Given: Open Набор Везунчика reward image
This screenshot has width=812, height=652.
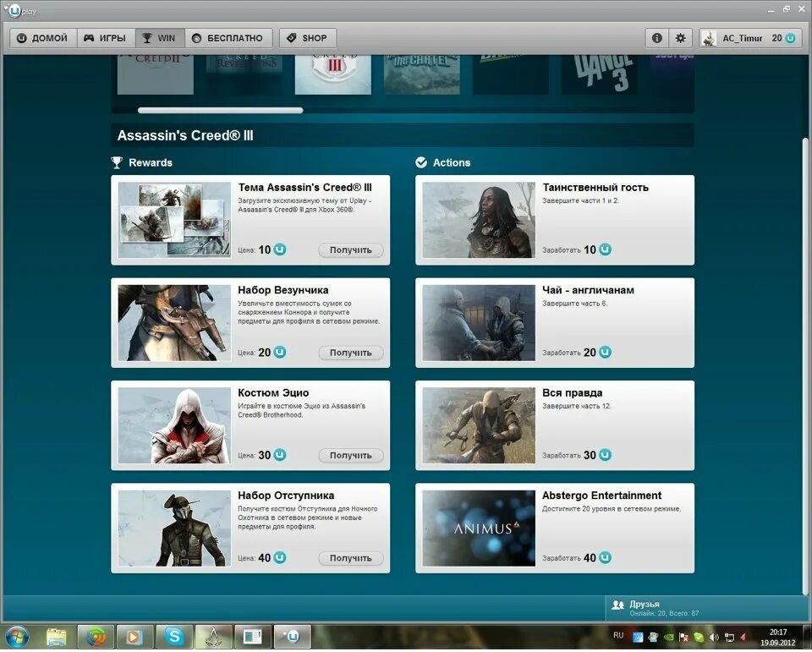Looking at the screenshot, I should 174,323.
